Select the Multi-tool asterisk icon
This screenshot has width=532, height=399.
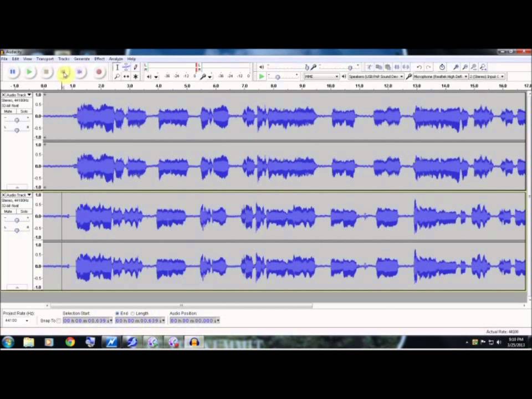coord(135,76)
